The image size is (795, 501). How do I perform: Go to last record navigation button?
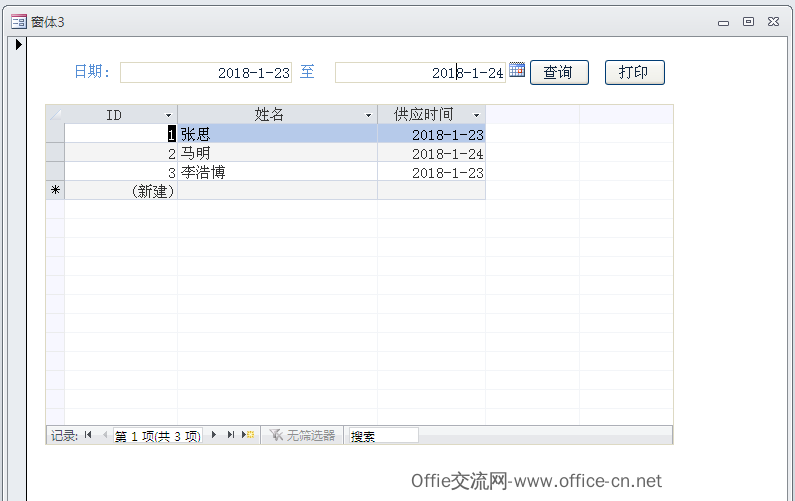click(x=231, y=435)
